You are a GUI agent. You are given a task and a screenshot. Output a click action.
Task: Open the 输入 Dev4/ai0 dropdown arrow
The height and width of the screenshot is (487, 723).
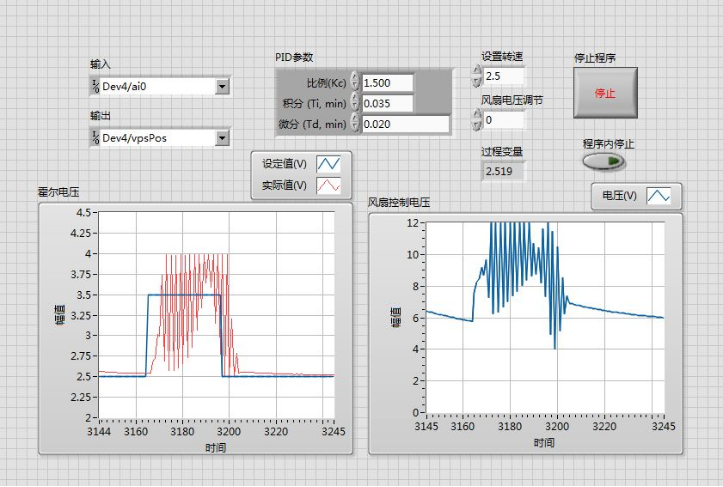[x=222, y=87]
